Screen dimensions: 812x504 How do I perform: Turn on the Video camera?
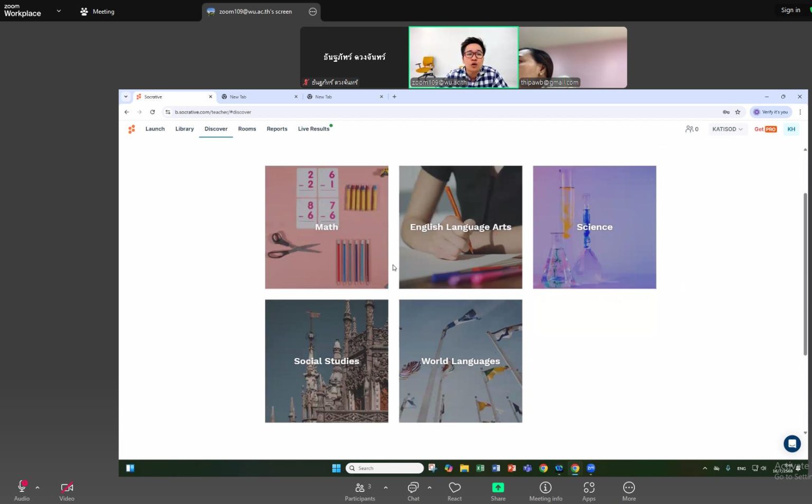67,490
